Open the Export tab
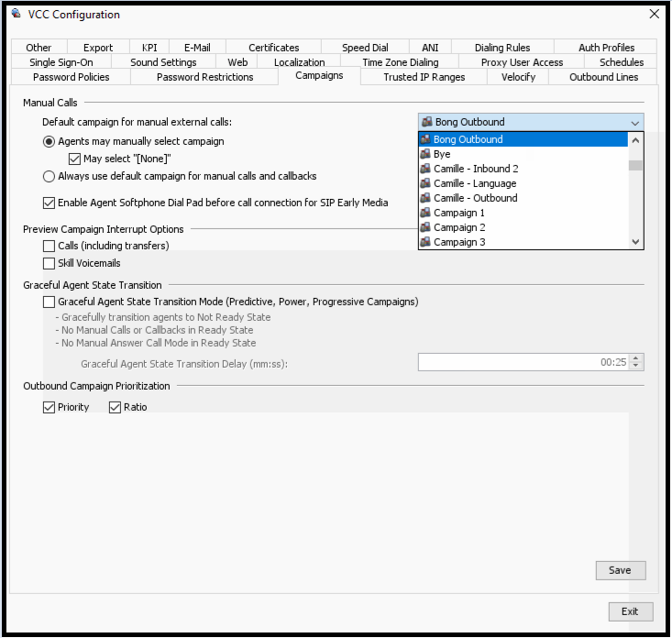 click(x=98, y=47)
